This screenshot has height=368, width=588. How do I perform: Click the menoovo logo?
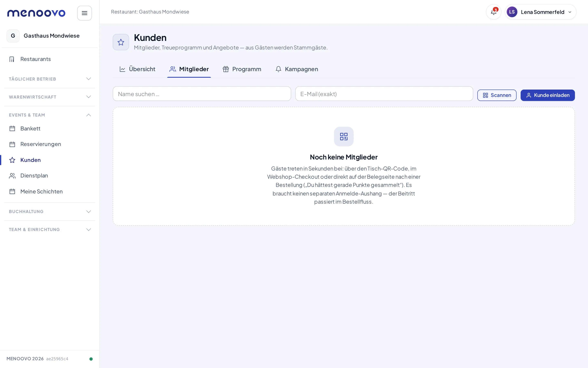[x=36, y=13]
